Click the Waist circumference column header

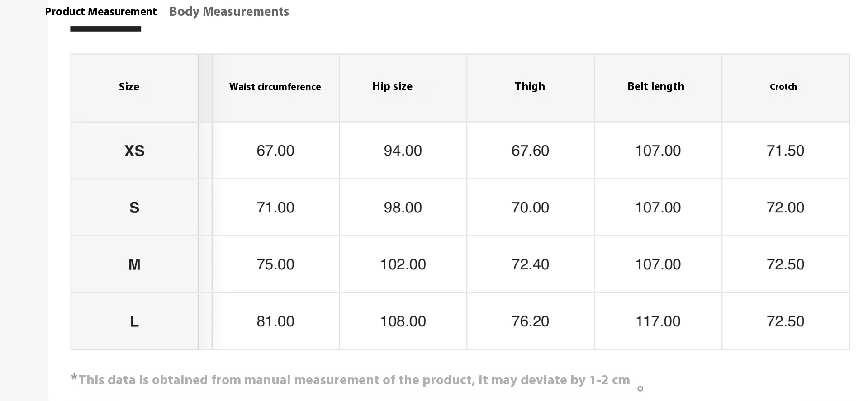pos(275,87)
